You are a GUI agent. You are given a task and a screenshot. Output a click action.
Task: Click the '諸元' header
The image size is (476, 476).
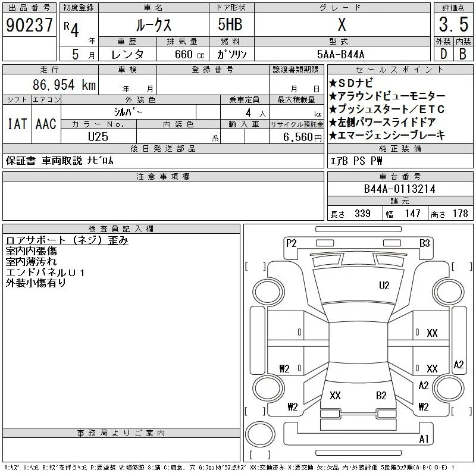(x=400, y=201)
